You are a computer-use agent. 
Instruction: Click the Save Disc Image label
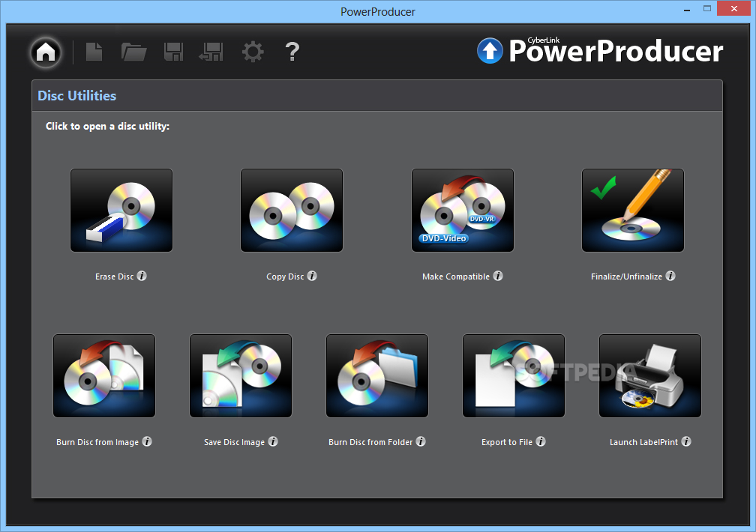tap(234, 442)
